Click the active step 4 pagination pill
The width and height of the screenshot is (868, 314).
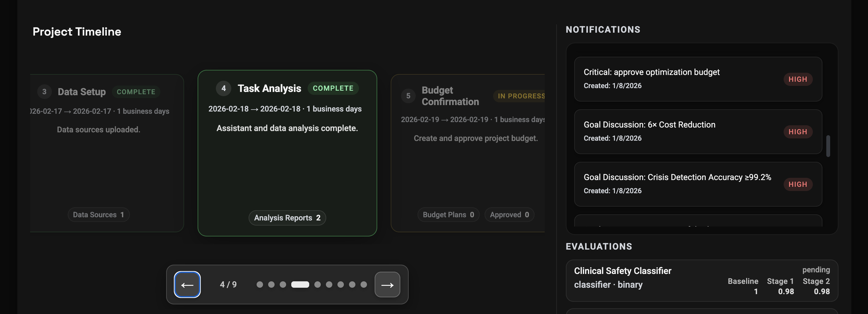tap(300, 285)
